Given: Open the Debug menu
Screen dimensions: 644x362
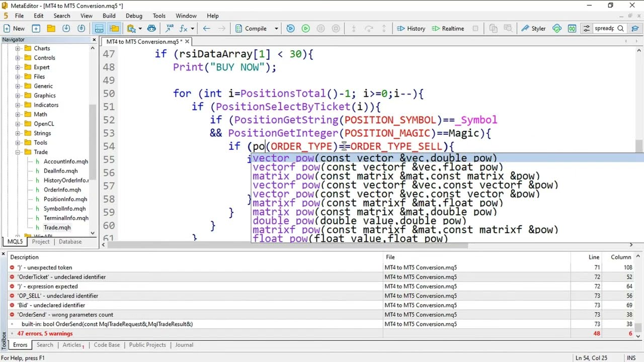Looking at the screenshot, I should pos(134,16).
